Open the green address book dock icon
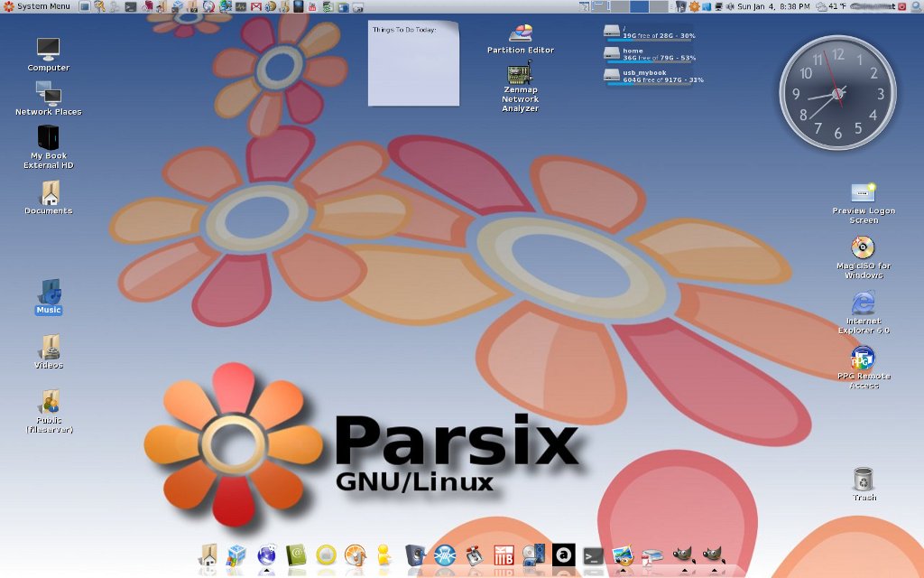Screen dimensions: 924x578 [296, 555]
